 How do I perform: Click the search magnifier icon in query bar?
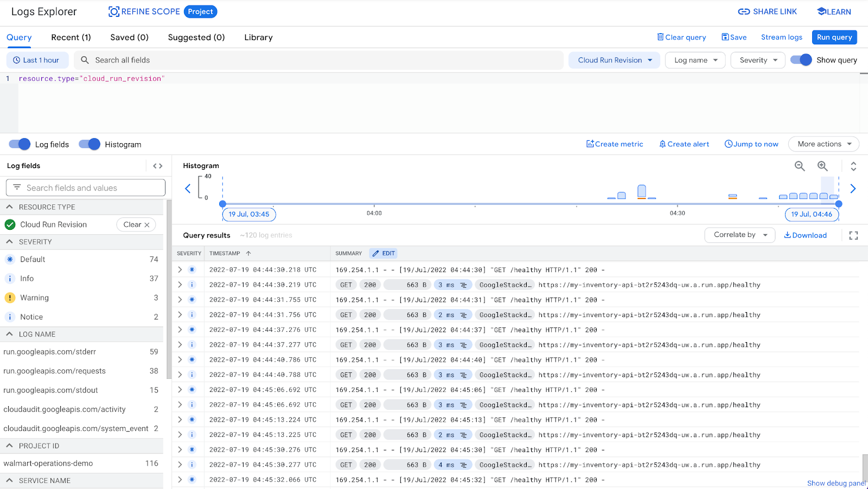click(85, 60)
